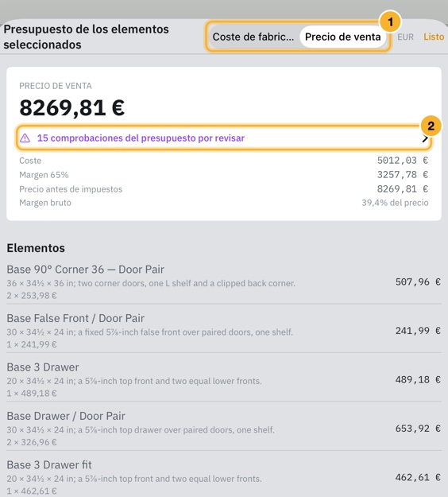
Task: Click the Coste 5012,03 € line
Action: [224, 161]
